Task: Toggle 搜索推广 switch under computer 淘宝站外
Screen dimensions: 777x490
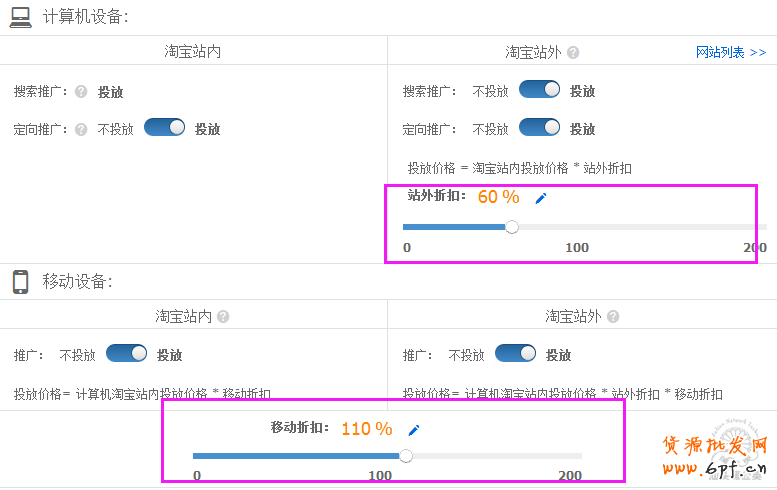Action: (540, 90)
